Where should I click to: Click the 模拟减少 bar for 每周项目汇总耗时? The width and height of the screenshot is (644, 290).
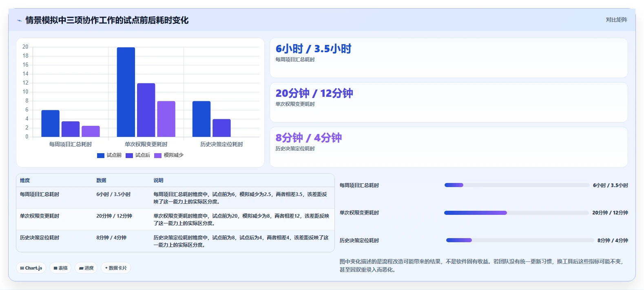91,132
